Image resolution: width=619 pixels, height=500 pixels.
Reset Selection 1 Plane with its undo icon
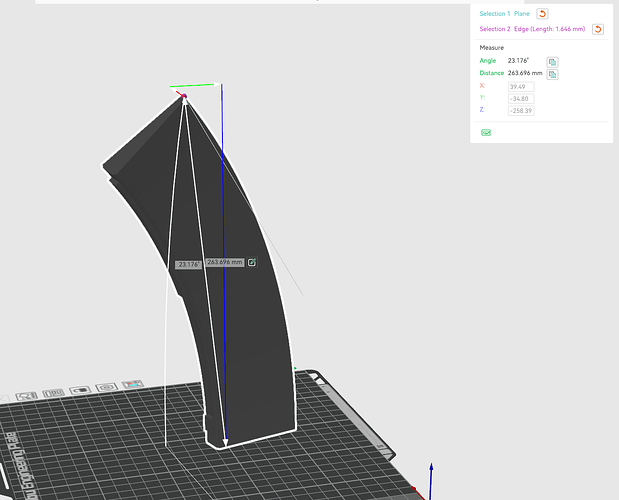coord(542,14)
